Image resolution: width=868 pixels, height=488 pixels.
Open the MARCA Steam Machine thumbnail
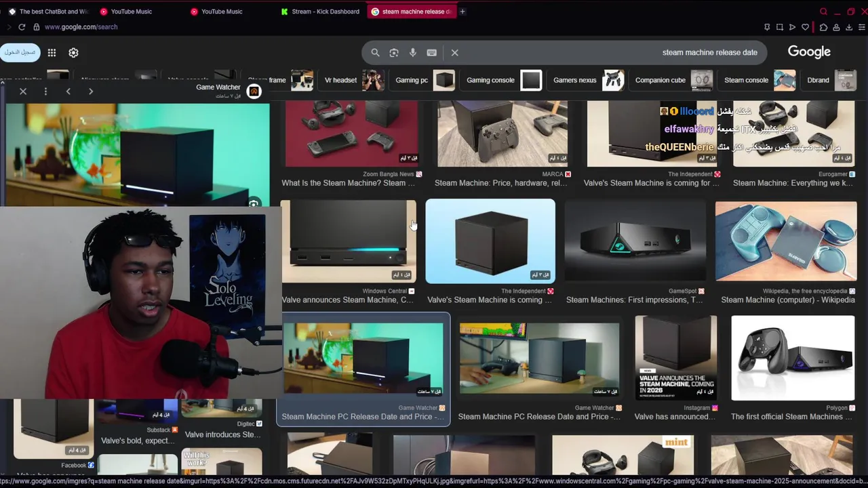[x=502, y=134]
